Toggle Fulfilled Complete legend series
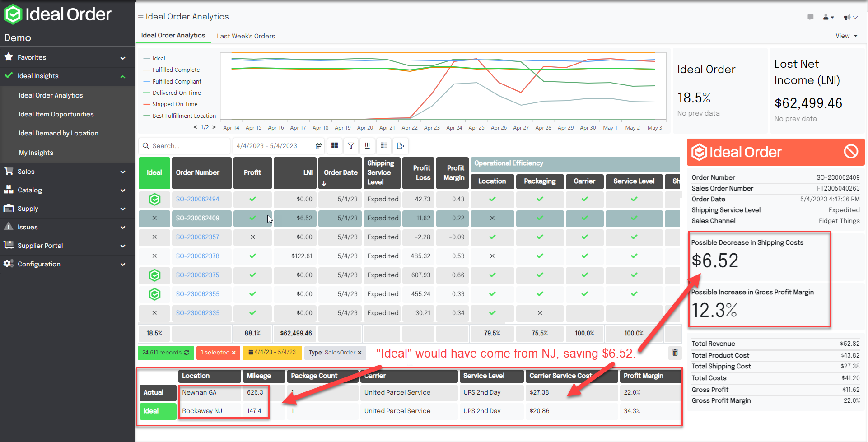The image size is (868, 442). pyautogui.click(x=176, y=70)
